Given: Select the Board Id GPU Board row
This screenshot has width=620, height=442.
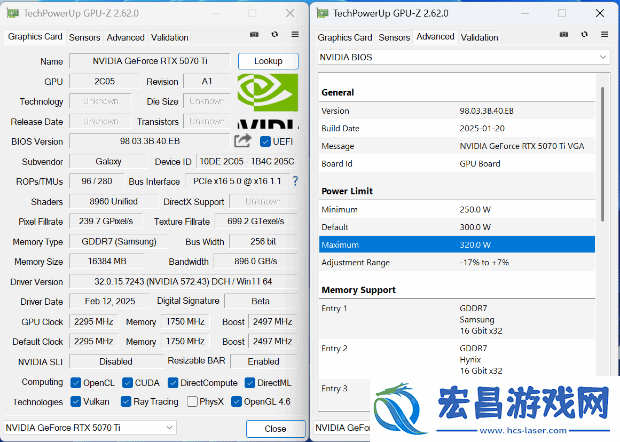Looking at the screenshot, I should coord(457,164).
